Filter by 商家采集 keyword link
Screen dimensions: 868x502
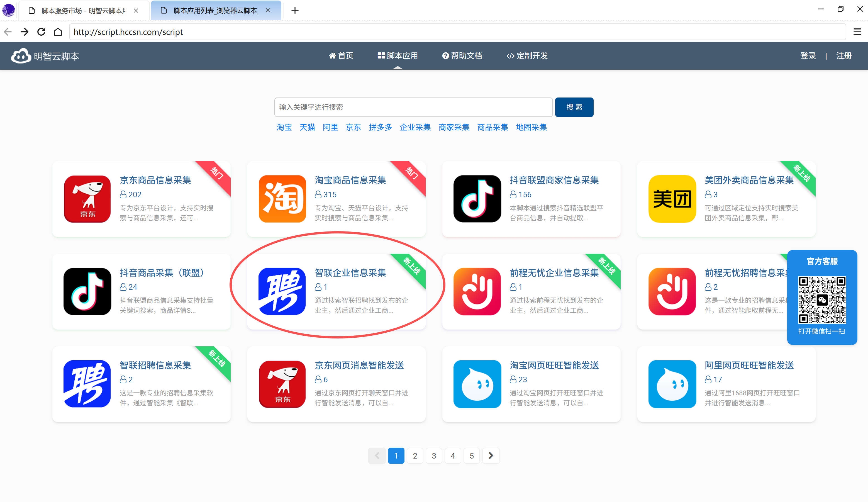click(454, 127)
